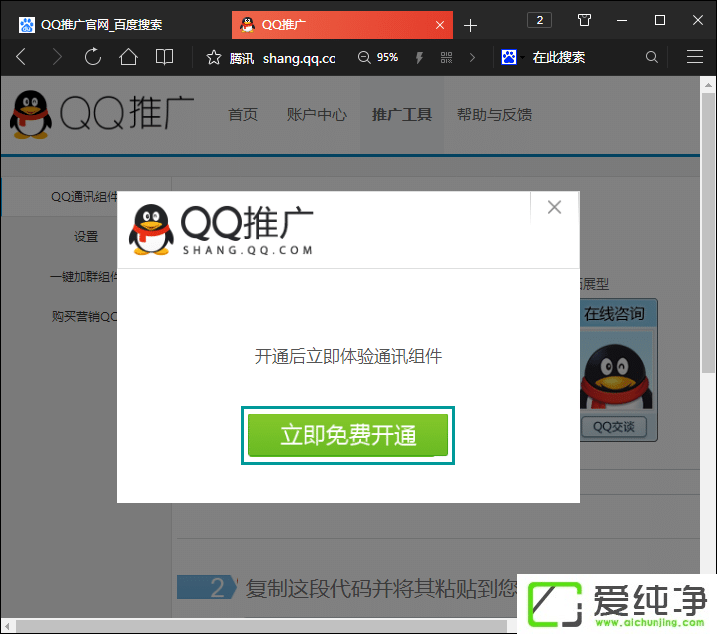Open 账户中心 navigation item

[x=316, y=115]
